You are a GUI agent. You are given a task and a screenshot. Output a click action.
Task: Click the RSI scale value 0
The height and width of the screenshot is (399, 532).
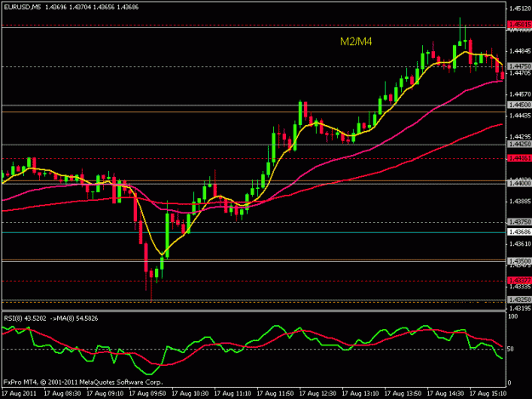click(x=511, y=383)
